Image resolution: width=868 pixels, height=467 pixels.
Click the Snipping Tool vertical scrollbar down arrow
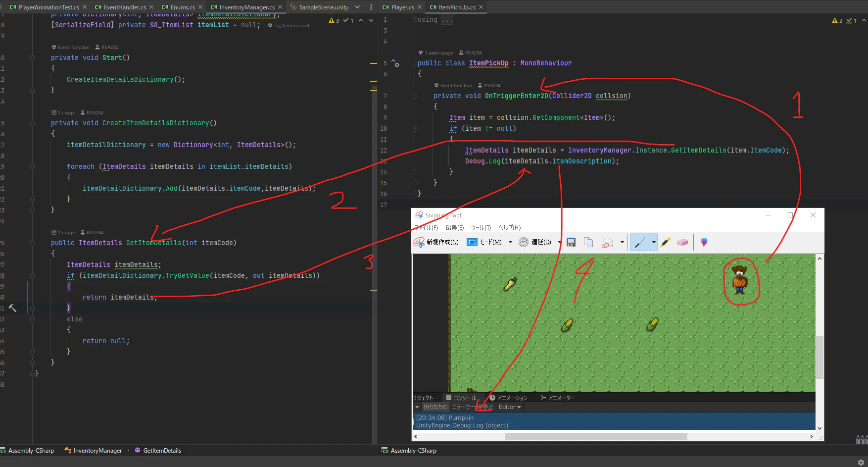(x=820, y=428)
